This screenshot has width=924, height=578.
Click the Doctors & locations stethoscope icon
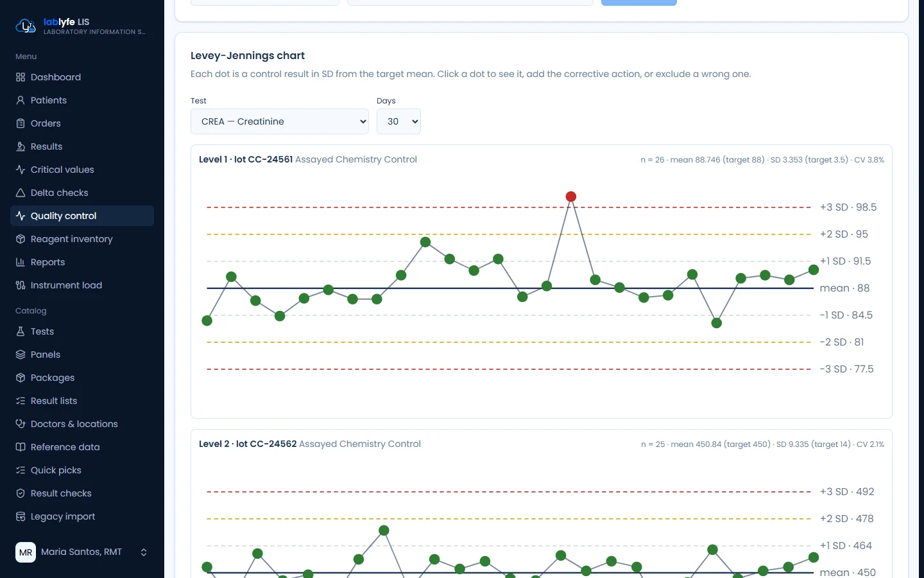[21, 424]
